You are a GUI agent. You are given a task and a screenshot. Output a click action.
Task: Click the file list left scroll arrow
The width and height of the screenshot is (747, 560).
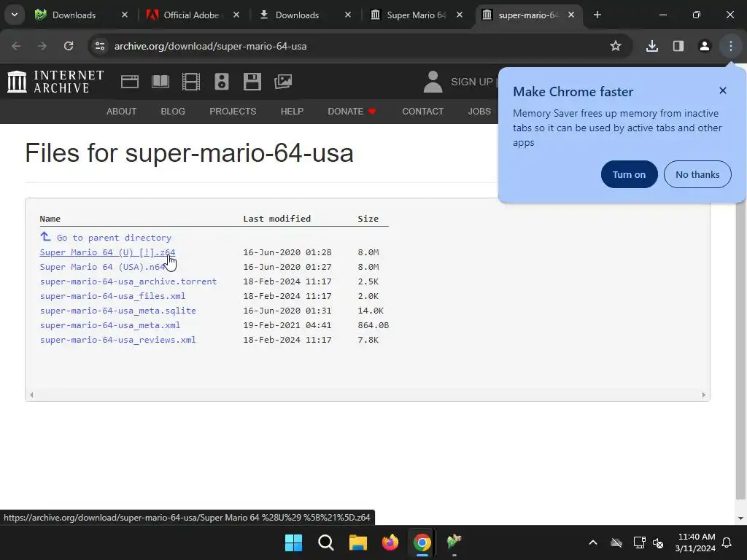(x=31, y=394)
